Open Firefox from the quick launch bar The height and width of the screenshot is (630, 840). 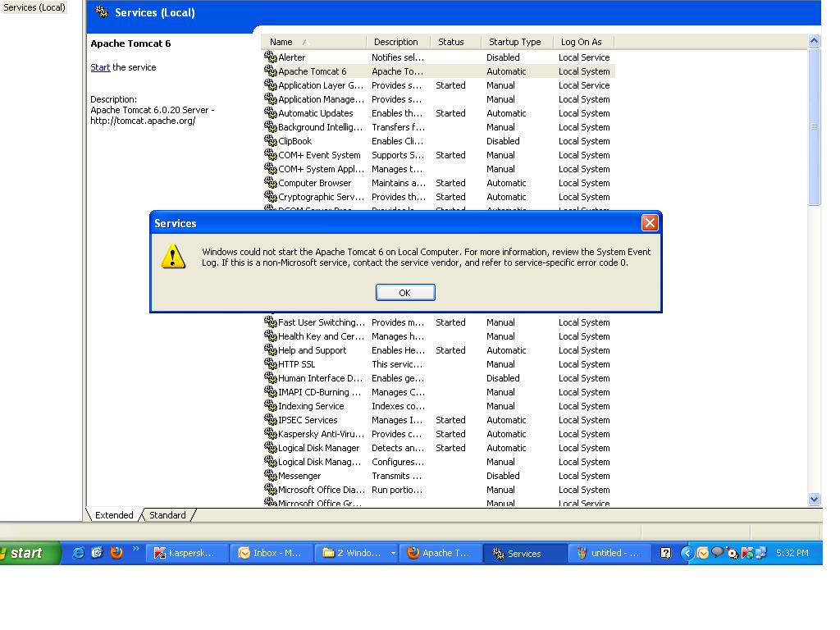click(x=116, y=552)
